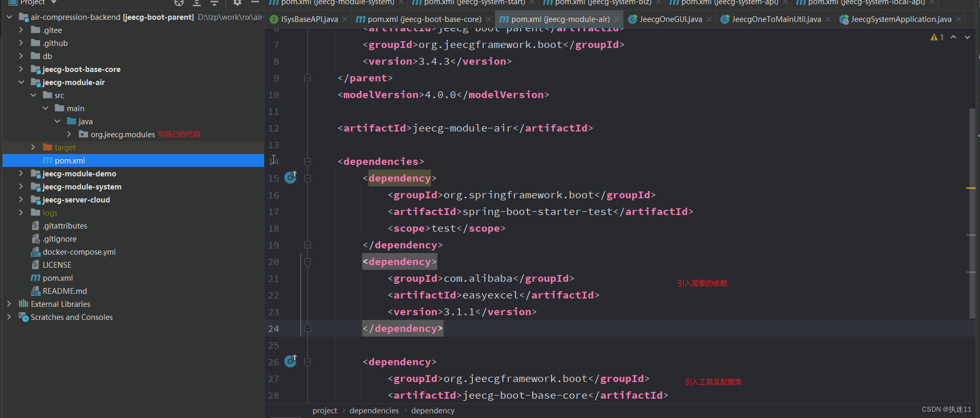The height and width of the screenshot is (418, 980).
Task: Expand the db folder
Action: coord(21,56)
